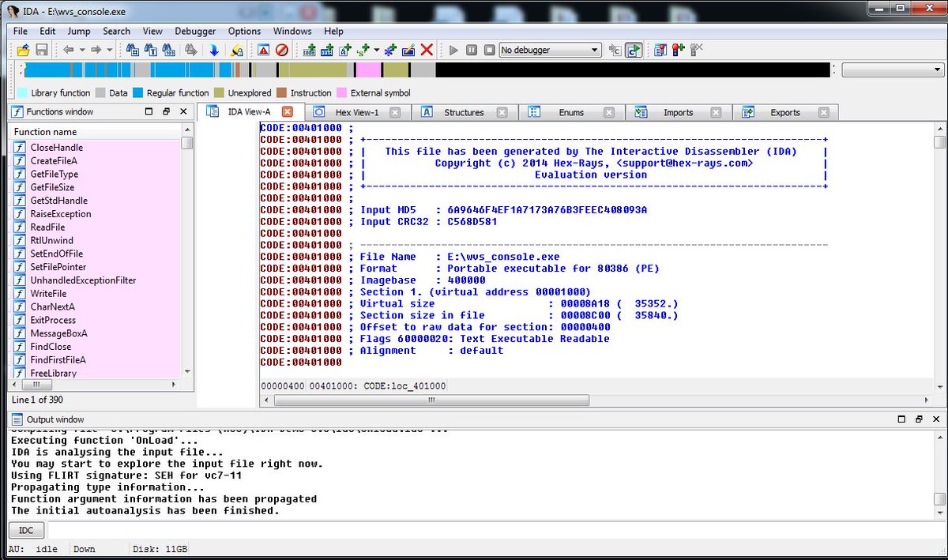Click the Unexplored olive legend swatch
The height and width of the screenshot is (560, 948).
coord(220,92)
